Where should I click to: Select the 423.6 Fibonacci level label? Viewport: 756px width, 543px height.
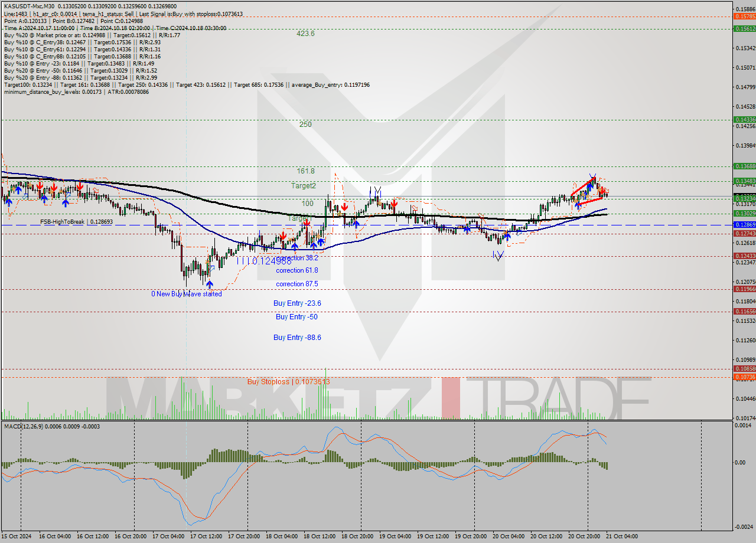(x=305, y=34)
